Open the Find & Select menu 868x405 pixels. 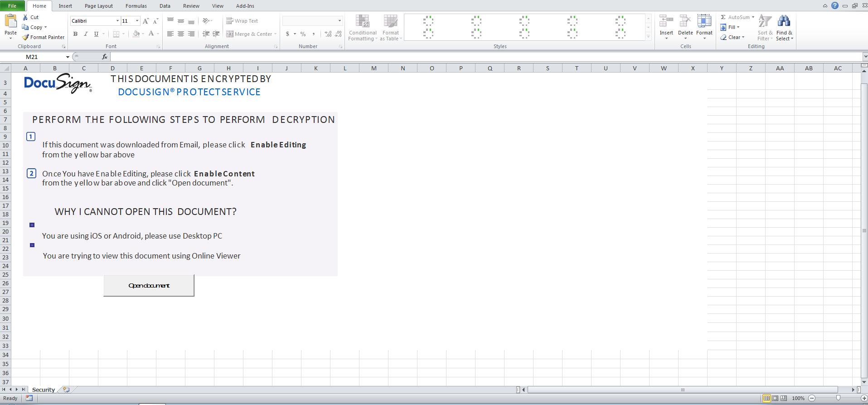(784, 28)
